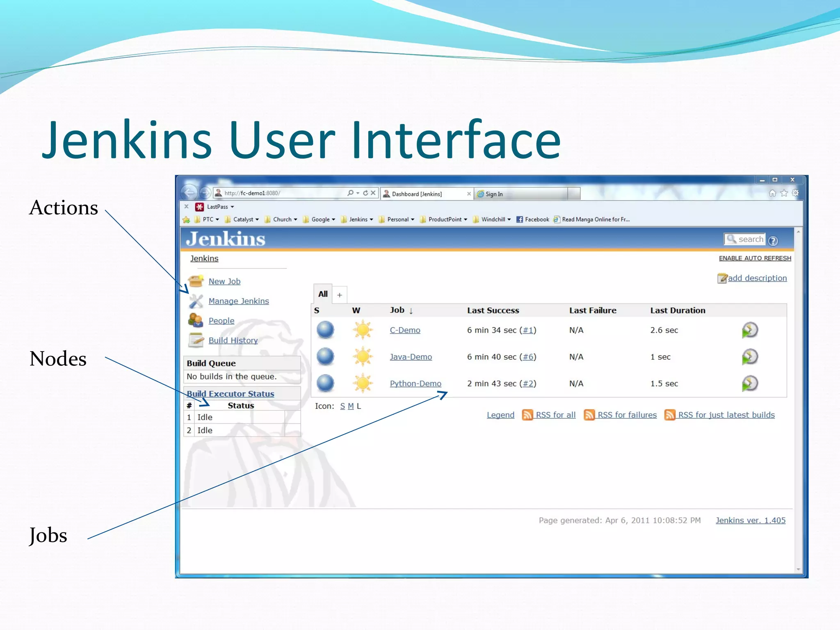This screenshot has width=840, height=630.
Task: Expand the Church favorites folder
Action: (281, 219)
